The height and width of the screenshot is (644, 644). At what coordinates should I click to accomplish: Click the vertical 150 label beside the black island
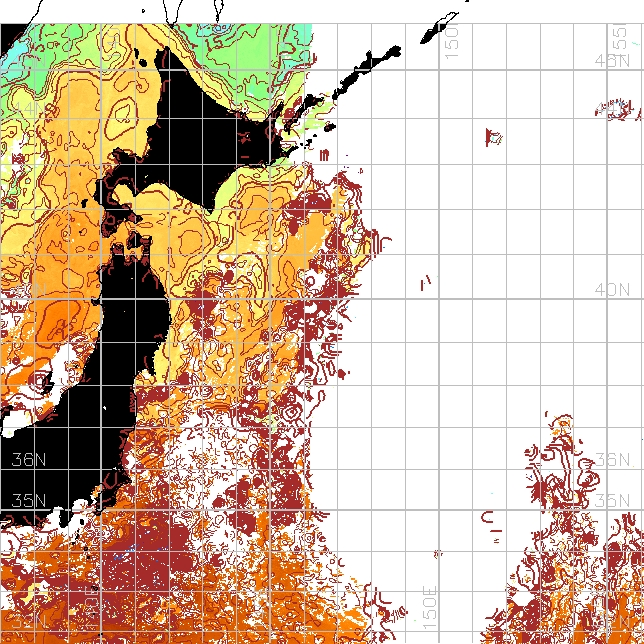tap(451, 41)
